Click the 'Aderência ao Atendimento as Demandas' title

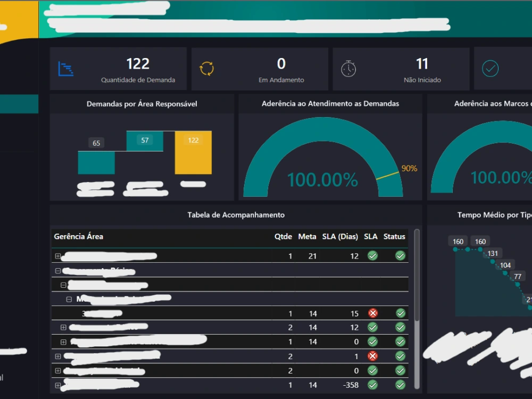pyautogui.click(x=330, y=104)
